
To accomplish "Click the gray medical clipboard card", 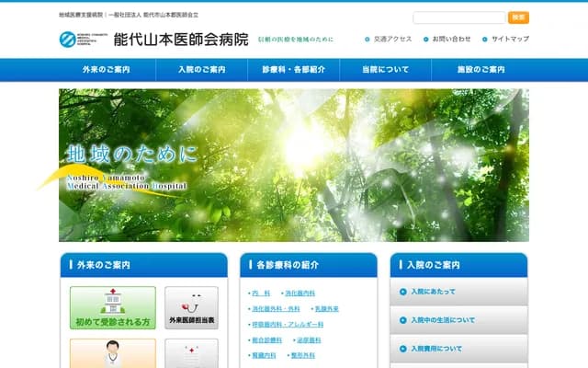I will point(191,353).
